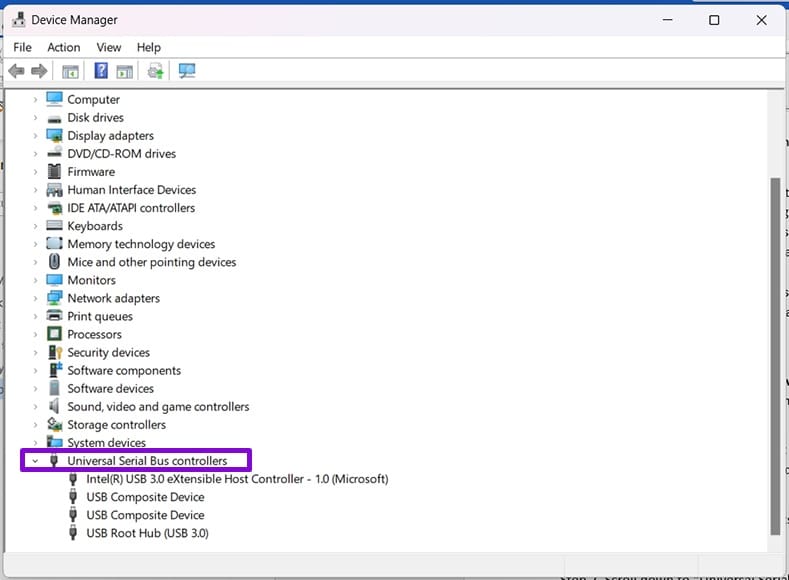Open the Help menu
The image size is (789, 580).
tap(148, 47)
